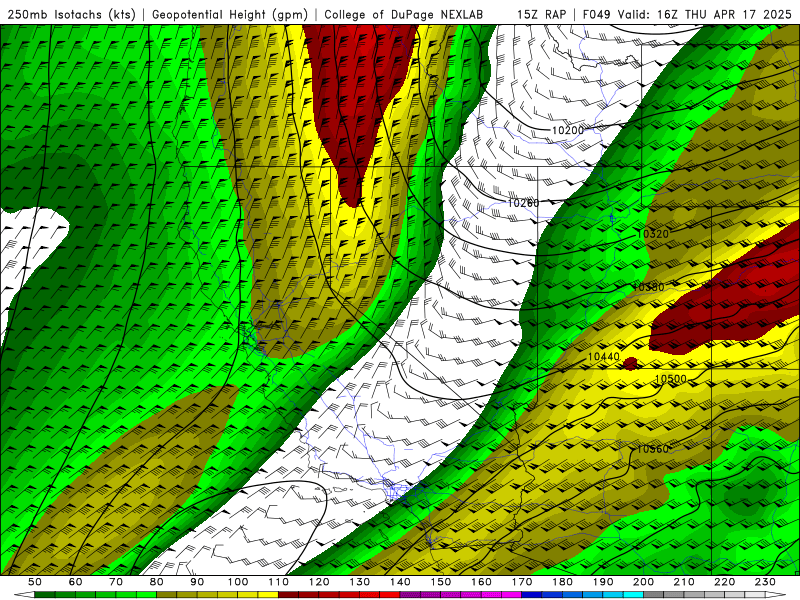Click the small isolated dark red spot near 10440
The width and height of the screenshot is (800, 600).
pyautogui.click(x=631, y=364)
